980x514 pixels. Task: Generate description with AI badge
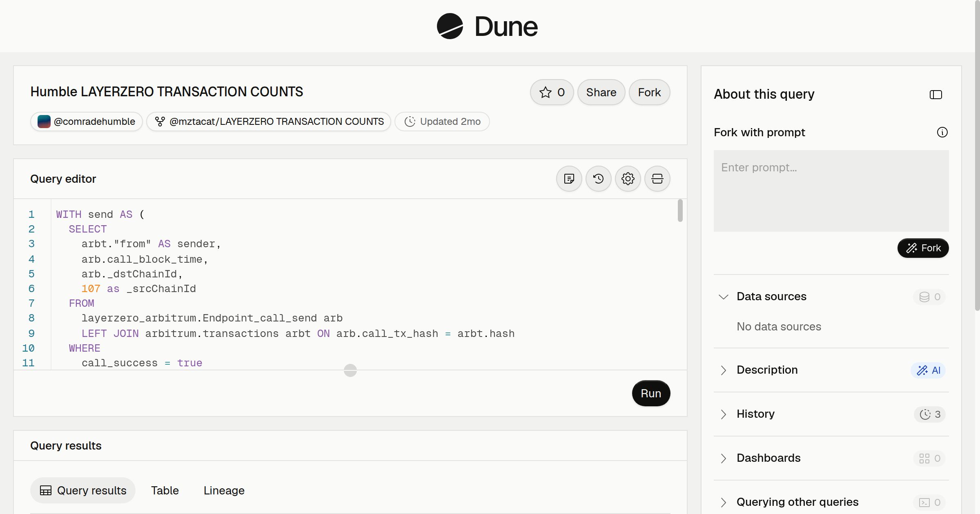tap(928, 370)
